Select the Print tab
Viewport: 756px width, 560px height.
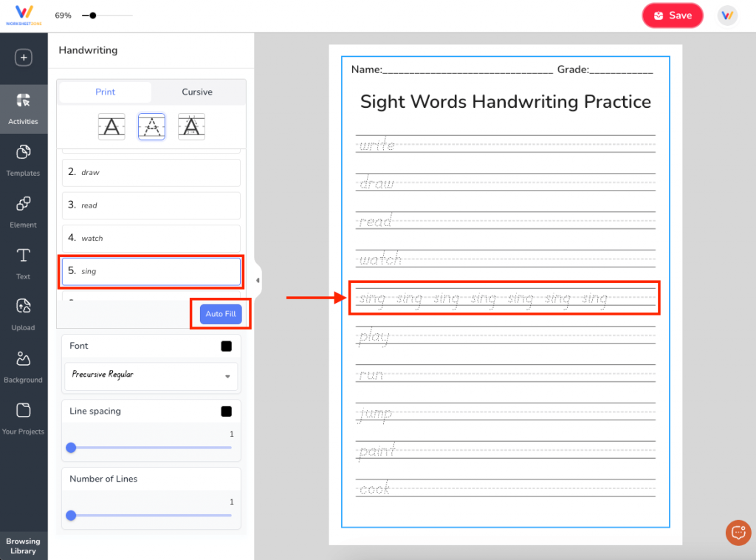[x=104, y=92]
